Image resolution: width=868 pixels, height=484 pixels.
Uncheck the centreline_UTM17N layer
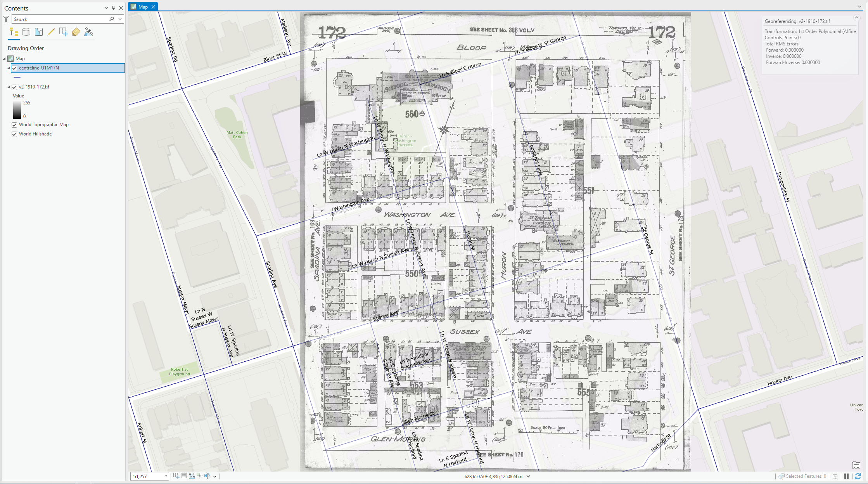(14, 68)
